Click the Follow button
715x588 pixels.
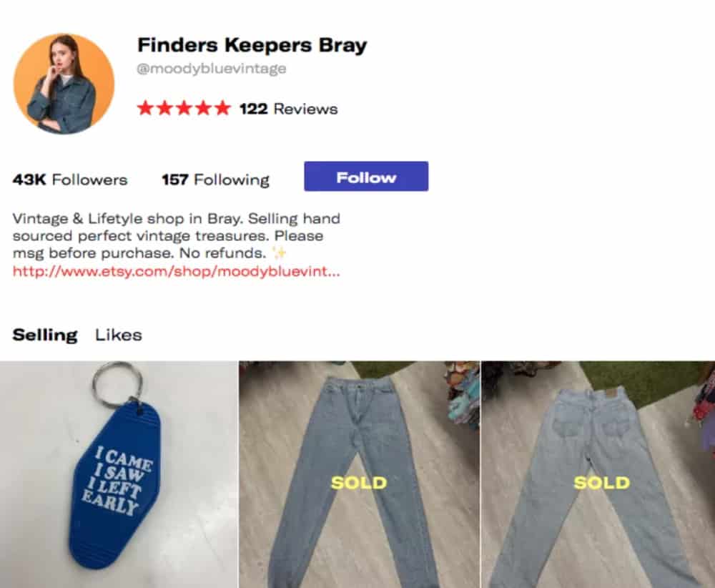point(366,176)
